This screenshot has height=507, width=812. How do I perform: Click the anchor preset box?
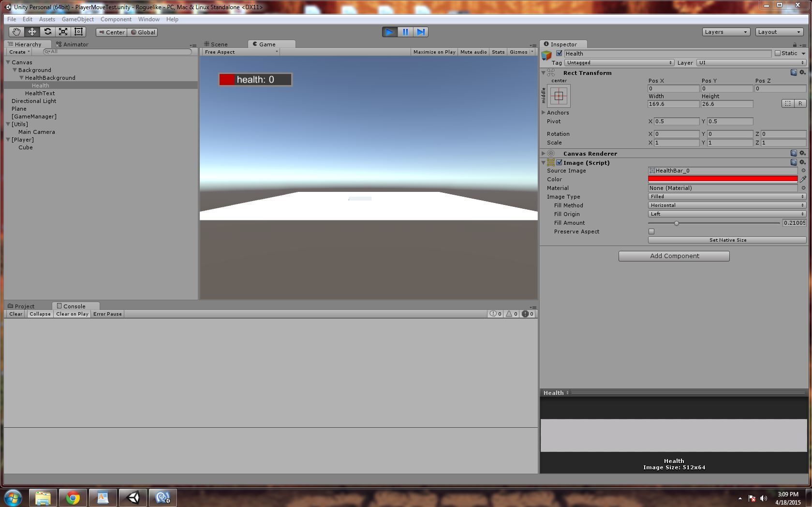coord(559,96)
